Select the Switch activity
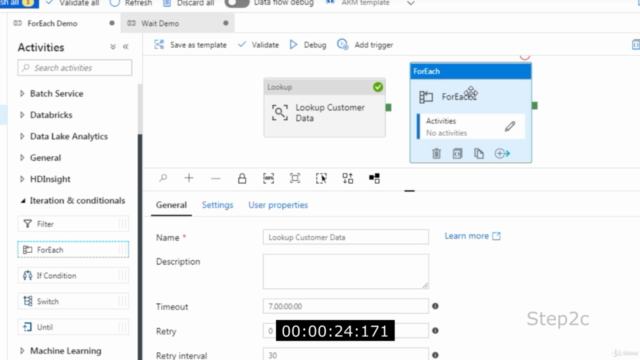 pos(73,301)
